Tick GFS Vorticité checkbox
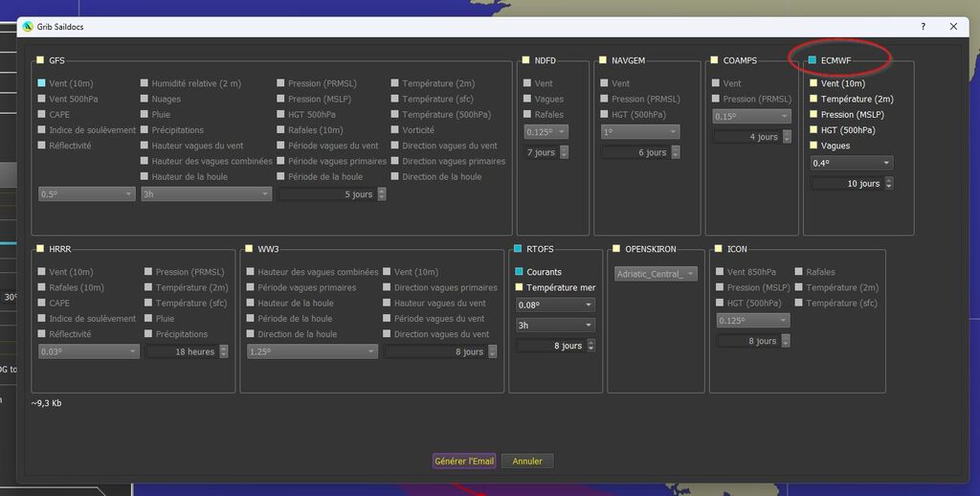The width and height of the screenshot is (980, 496). coord(394,129)
